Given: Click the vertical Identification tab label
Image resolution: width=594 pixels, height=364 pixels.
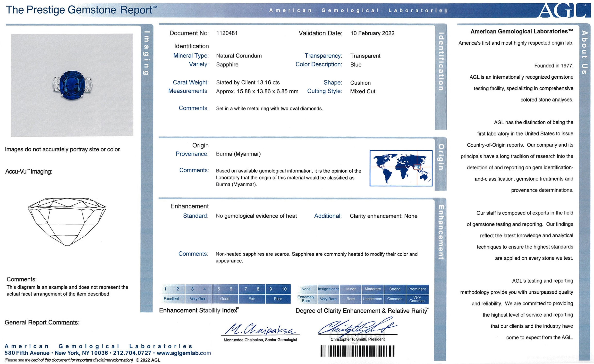Looking at the screenshot, I should [441, 61].
